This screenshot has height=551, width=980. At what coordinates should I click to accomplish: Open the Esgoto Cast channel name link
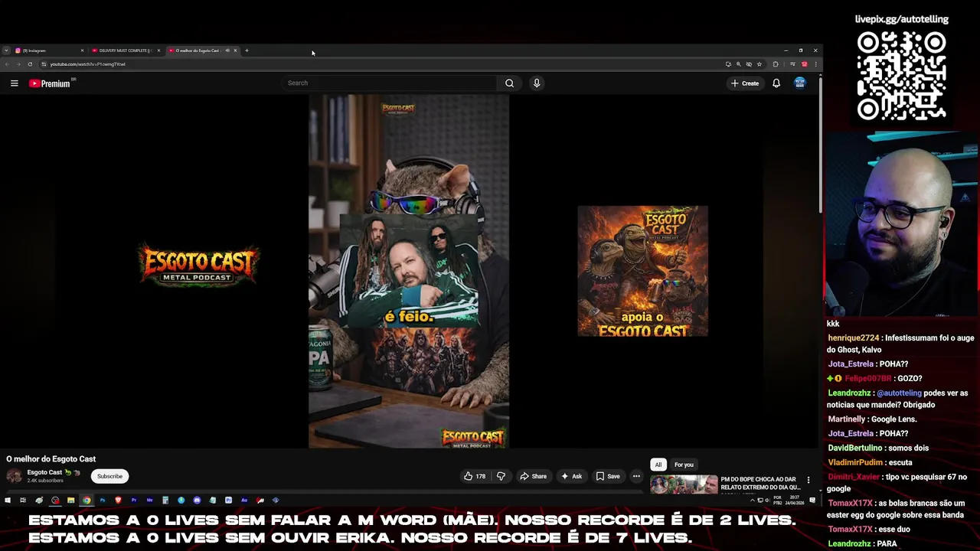click(x=44, y=472)
